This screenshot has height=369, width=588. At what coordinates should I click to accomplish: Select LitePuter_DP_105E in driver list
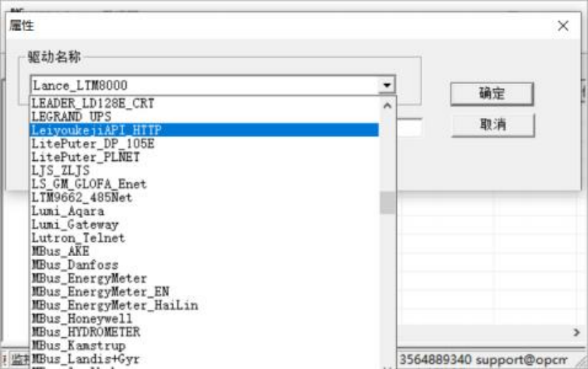(204, 143)
